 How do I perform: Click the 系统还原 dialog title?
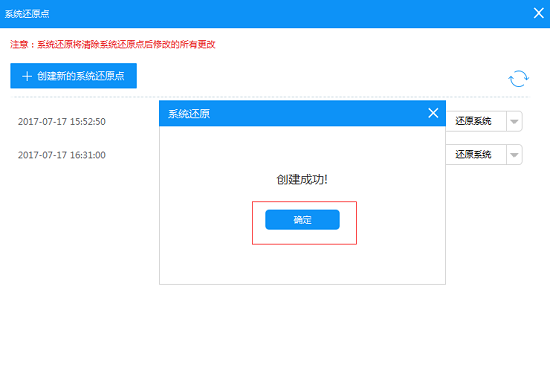coord(189,114)
